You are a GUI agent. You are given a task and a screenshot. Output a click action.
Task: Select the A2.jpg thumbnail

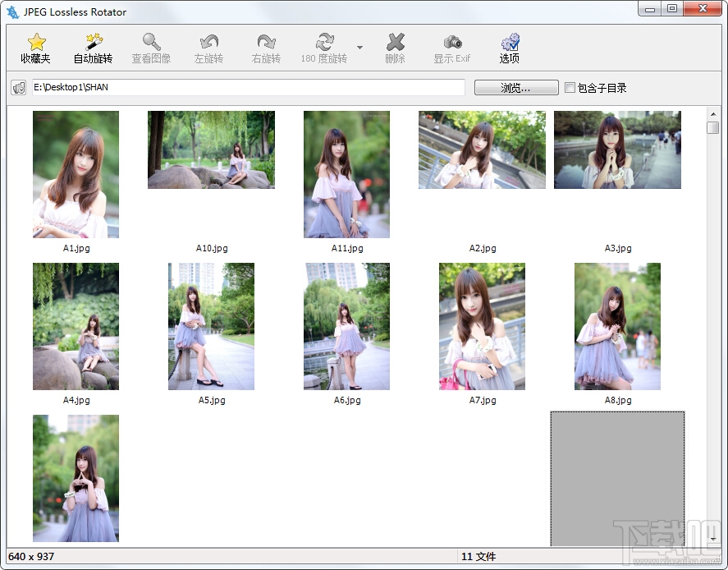(482, 149)
